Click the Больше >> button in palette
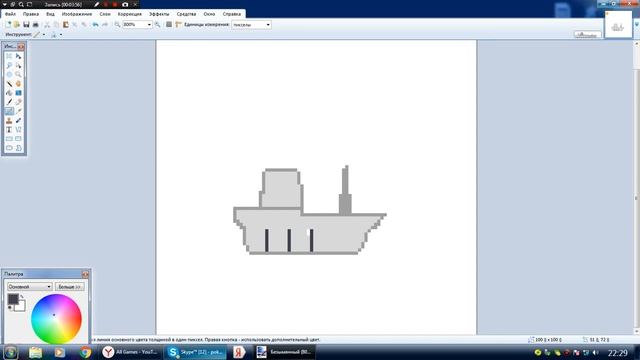 [x=69, y=287]
